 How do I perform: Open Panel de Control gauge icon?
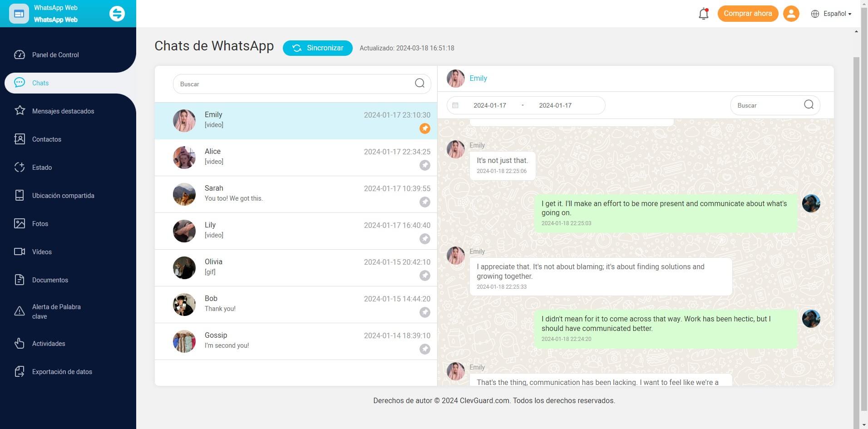tap(20, 54)
